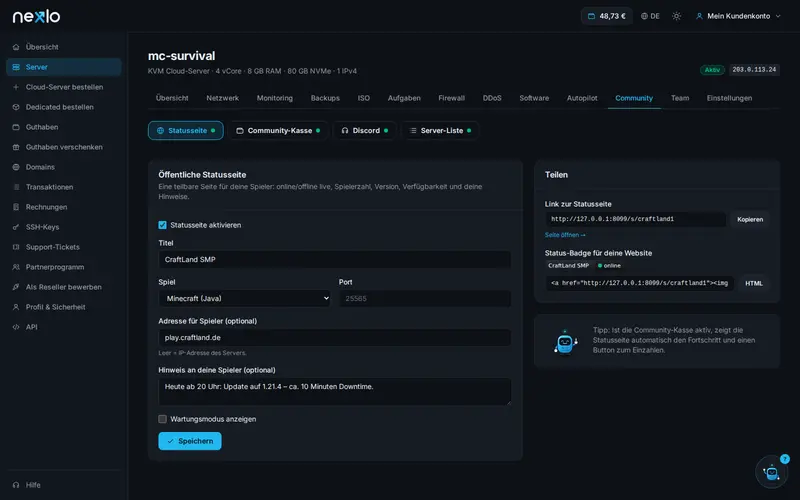Click the IP address 203.0.113.24 badge
This screenshot has width=800, height=500.
(x=754, y=70)
